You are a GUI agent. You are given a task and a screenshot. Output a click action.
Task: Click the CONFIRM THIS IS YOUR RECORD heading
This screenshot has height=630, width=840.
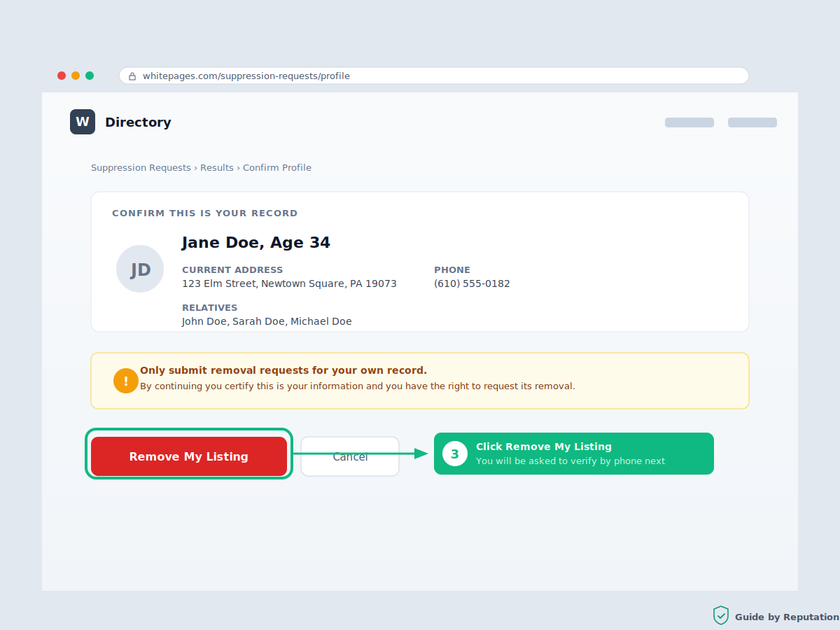pos(205,213)
